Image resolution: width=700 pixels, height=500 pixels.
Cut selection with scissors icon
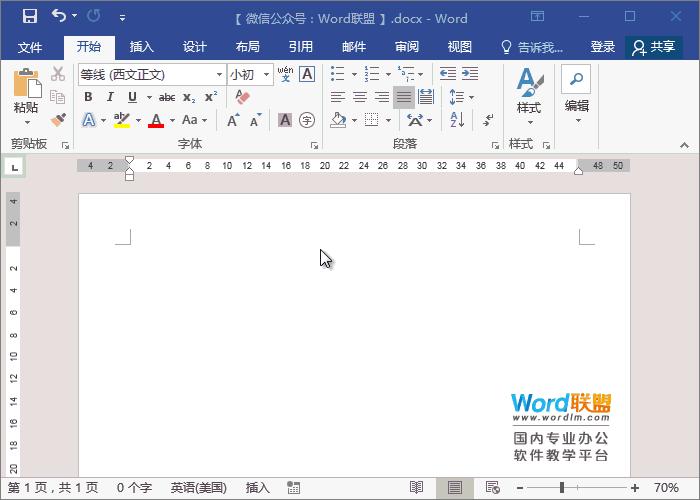click(58, 74)
